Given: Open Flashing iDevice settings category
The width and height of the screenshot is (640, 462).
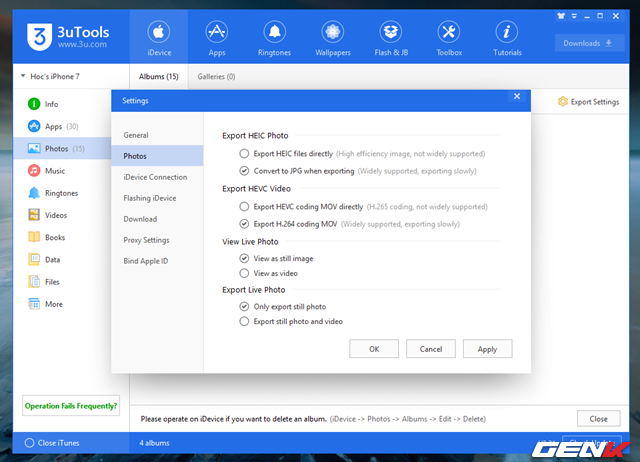Looking at the screenshot, I should [157, 198].
